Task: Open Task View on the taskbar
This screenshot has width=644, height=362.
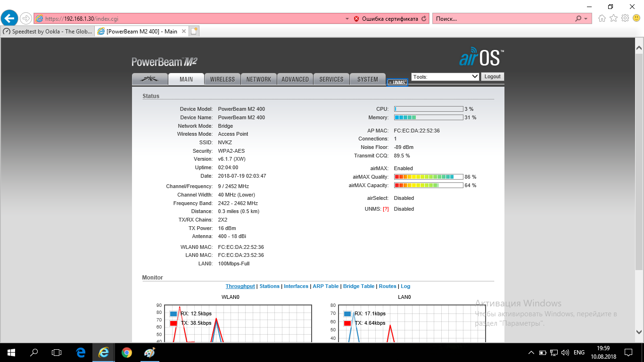Action: (57, 352)
